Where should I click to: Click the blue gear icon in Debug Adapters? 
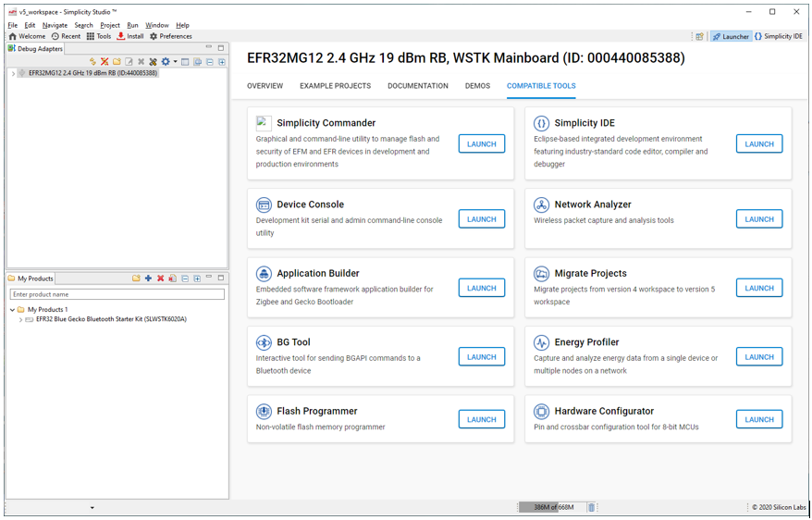point(166,62)
